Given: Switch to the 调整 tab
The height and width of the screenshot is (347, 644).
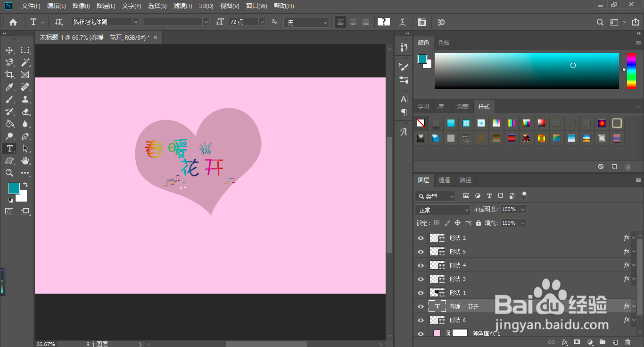Looking at the screenshot, I should [463, 106].
